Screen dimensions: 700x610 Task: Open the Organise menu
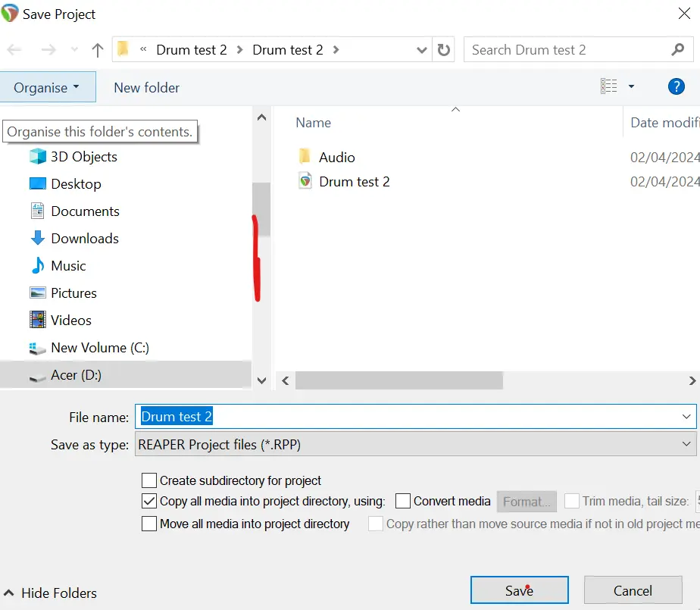[x=47, y=87]
